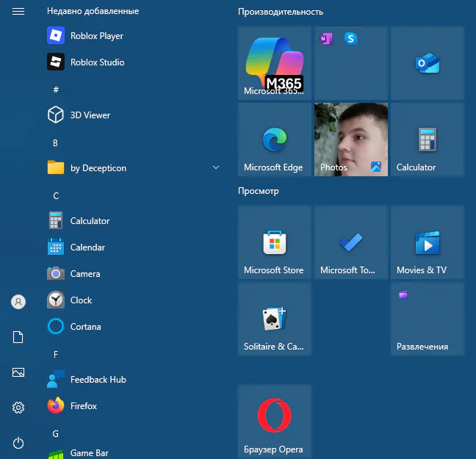Launch the Браузер Opera tile
The height and width of the screenshot is (459, 476).
tap(275, 422)
